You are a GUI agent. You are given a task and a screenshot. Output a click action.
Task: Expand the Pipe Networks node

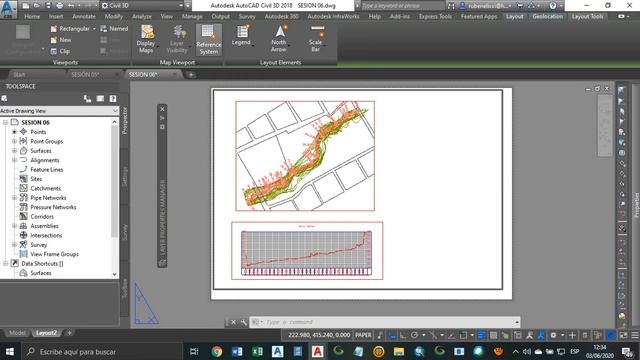[x=14, y=198]
